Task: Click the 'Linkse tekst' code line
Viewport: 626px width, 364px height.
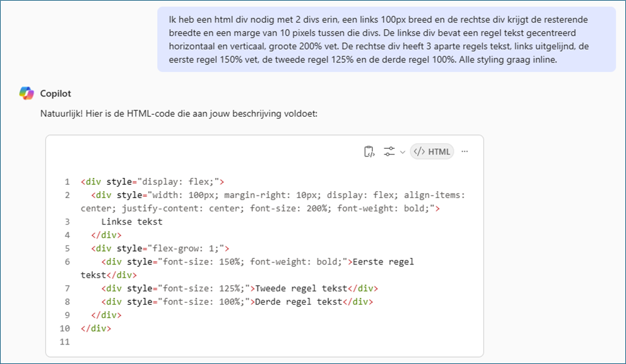Action: [131, 221]
